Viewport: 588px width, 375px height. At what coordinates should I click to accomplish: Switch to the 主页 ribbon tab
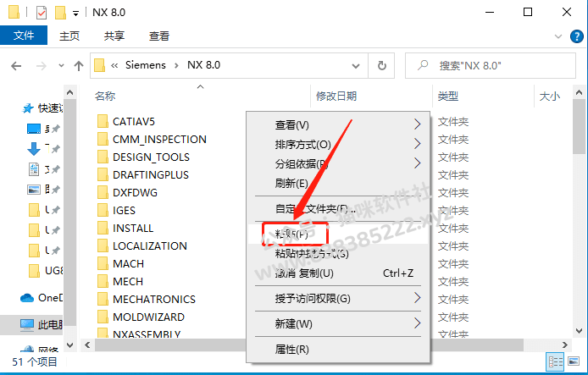pyautogui.click(x=69, y=36)
